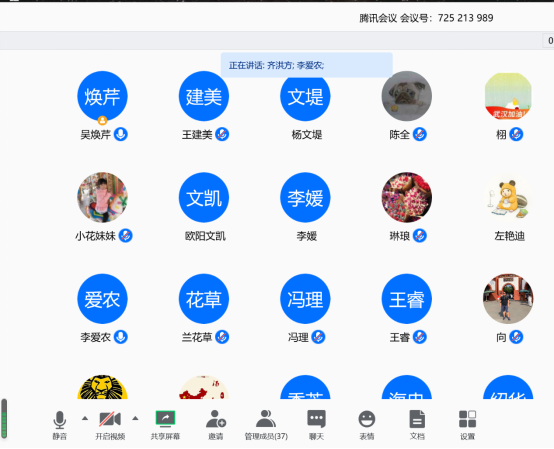Click the 静音 mute microphone button
Image resolution: width=554 pixels, height=449 pixels.
point(59,425)
